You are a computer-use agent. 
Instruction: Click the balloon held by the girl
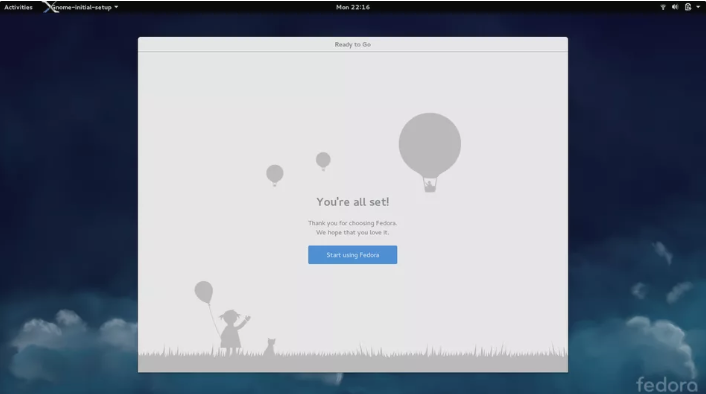click(x=204, y=292)
